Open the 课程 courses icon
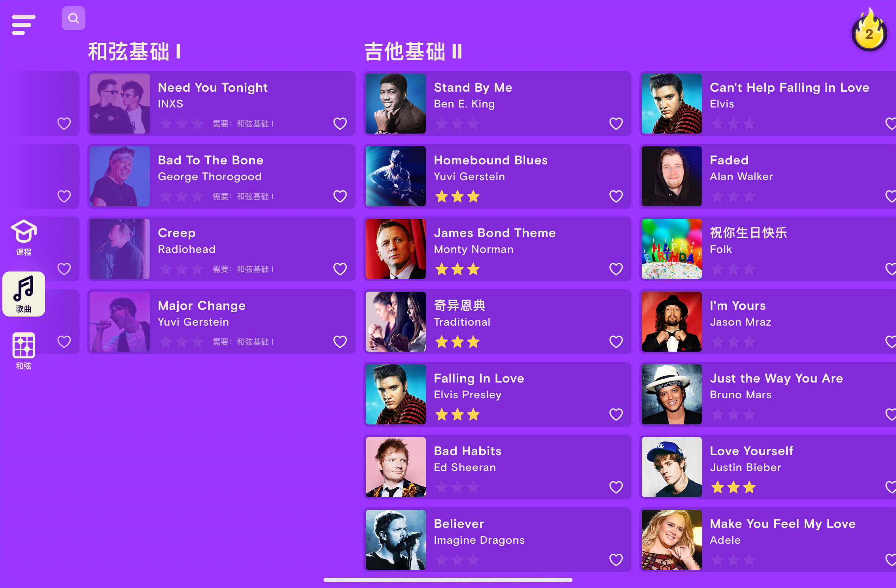Viewport: 896px width, 588px height. [24, 238]
